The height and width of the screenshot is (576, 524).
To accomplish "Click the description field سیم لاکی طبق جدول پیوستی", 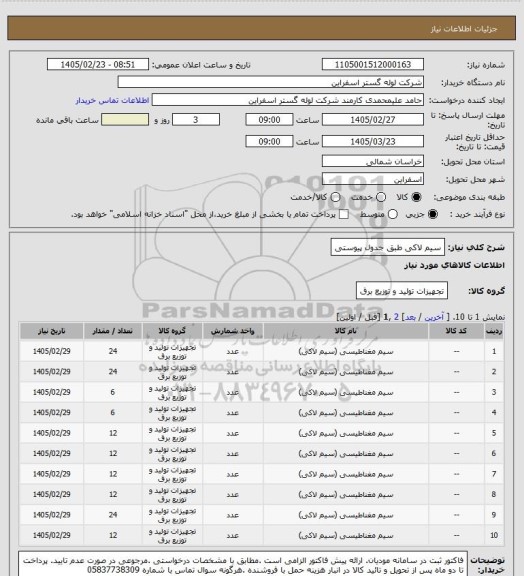I will coord(388,247).
